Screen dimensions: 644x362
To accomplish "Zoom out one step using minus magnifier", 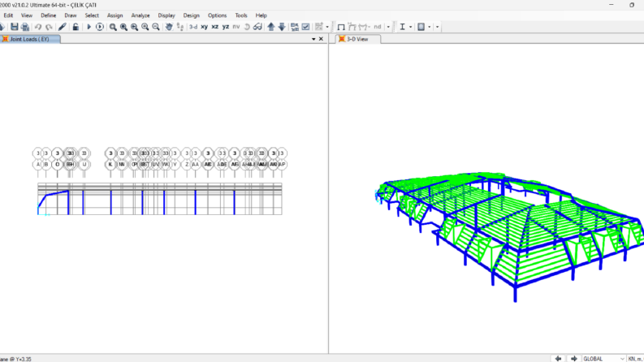I will [x=156, y=27].
